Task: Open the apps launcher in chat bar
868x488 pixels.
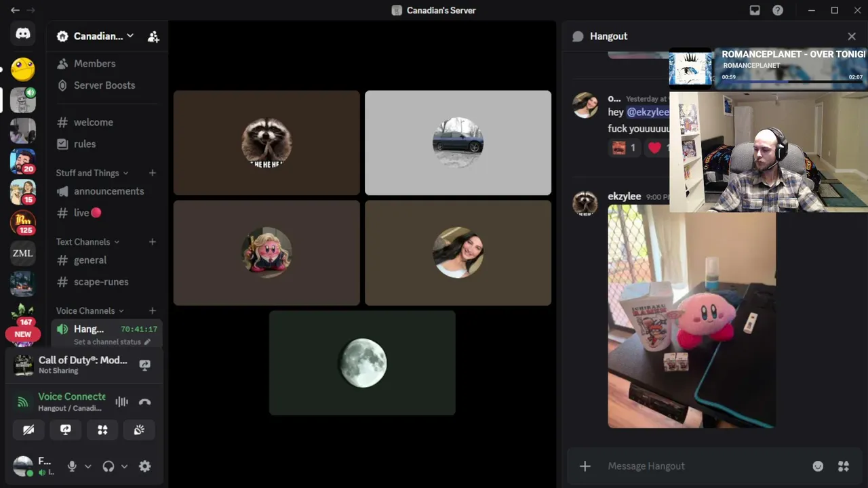Action: pyautogui.click(x=844, y=466)
